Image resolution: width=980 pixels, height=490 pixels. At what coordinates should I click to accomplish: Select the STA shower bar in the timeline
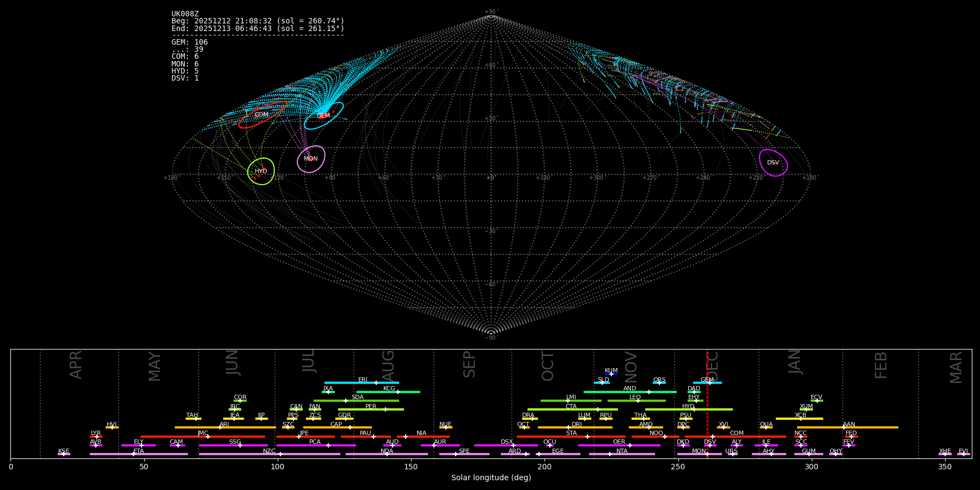[x=571, y=436]
